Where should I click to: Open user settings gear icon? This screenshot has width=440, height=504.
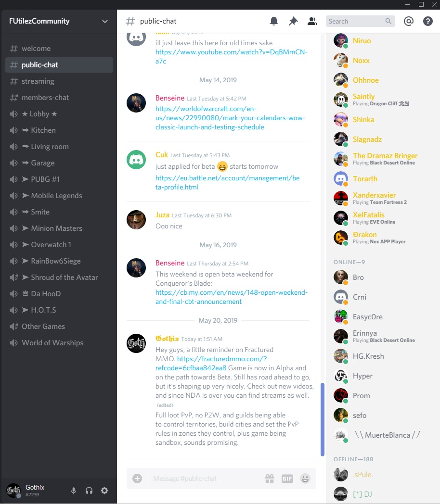coord(104,491)
